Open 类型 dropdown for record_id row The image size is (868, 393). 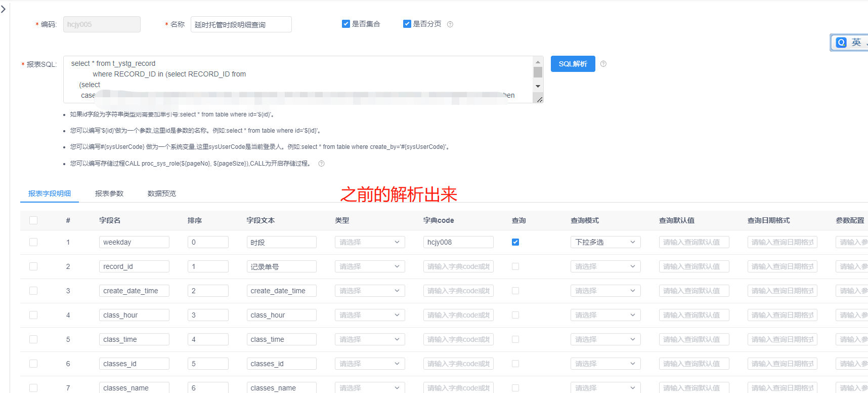(x=370, y=266)
